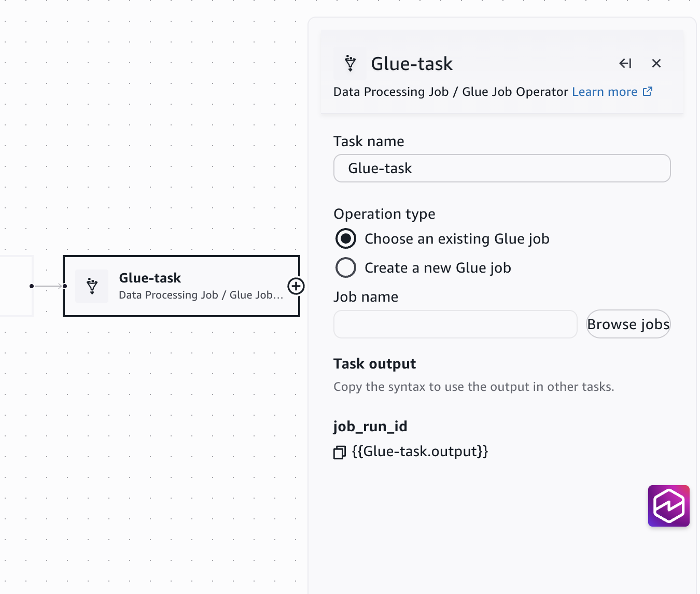Viewport: 700px width, 594px height.
Task: Click the job_run_id heading
Action: pos(370,427)
